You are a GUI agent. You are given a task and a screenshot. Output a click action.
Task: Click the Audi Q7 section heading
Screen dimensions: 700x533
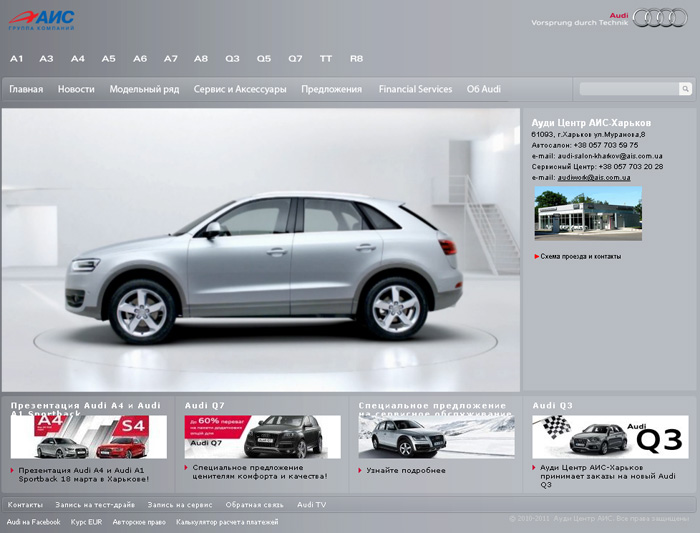[204, 406]
